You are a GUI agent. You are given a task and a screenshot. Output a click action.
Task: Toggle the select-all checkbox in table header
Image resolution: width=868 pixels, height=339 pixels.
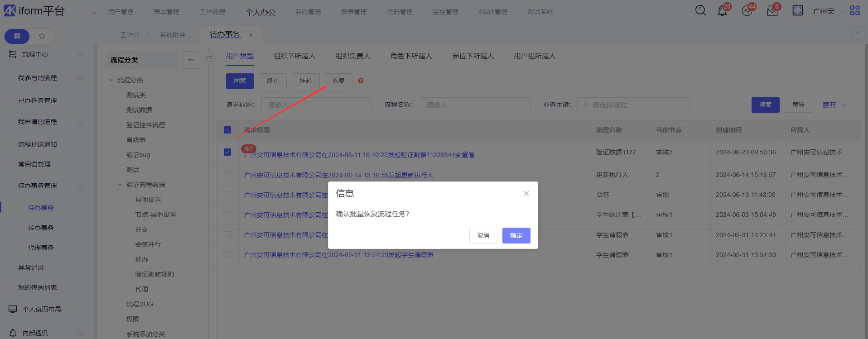click(227, 130)
